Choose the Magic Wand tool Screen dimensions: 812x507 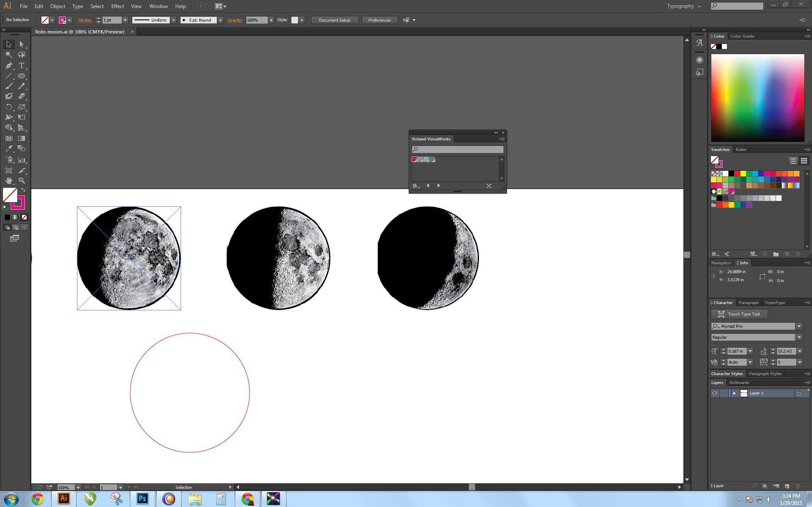9,55
